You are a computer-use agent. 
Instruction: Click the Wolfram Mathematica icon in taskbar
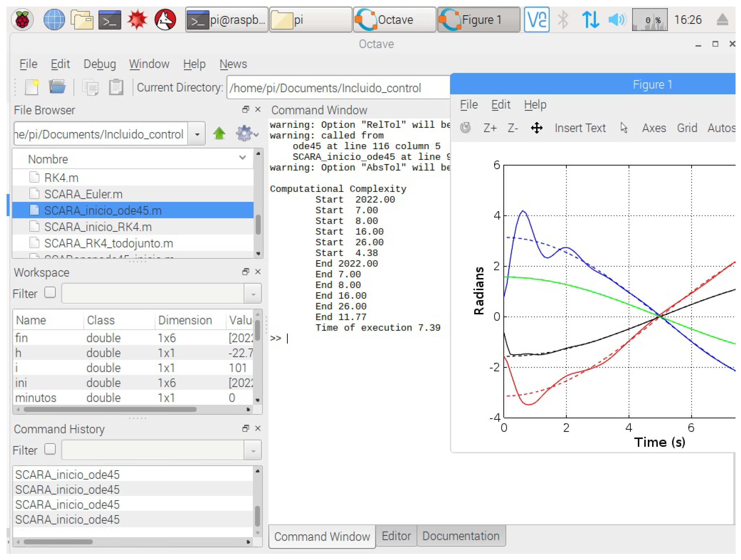pos(137,20)
